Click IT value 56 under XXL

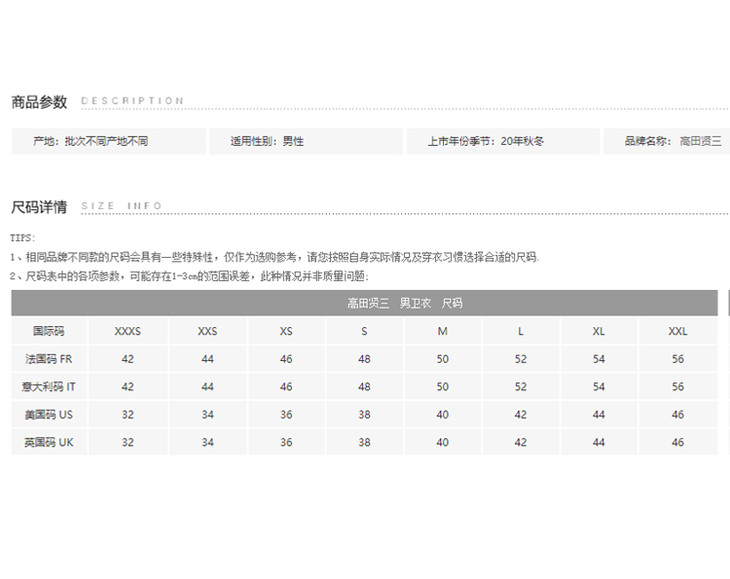pos(678,386)
